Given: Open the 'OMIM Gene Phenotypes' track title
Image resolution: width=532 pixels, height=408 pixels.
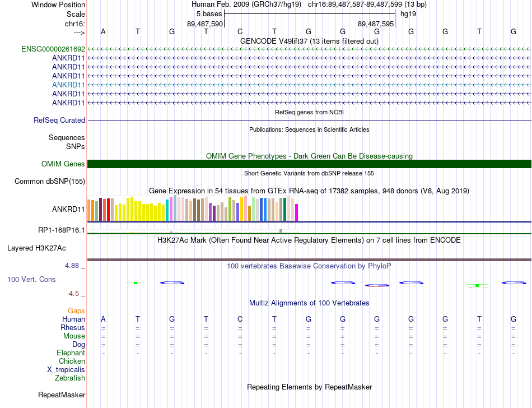Looking at the screenshot, I should 309,156.
